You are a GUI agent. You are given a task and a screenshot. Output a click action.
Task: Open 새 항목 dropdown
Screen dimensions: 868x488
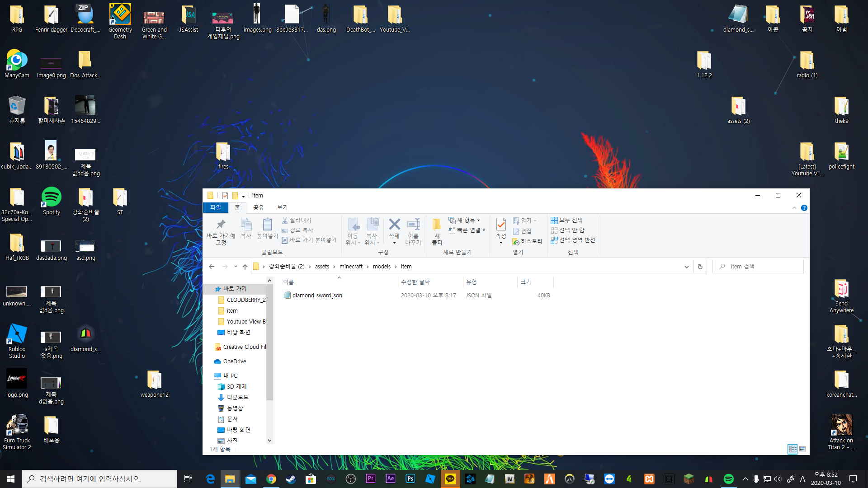[464, 220]
